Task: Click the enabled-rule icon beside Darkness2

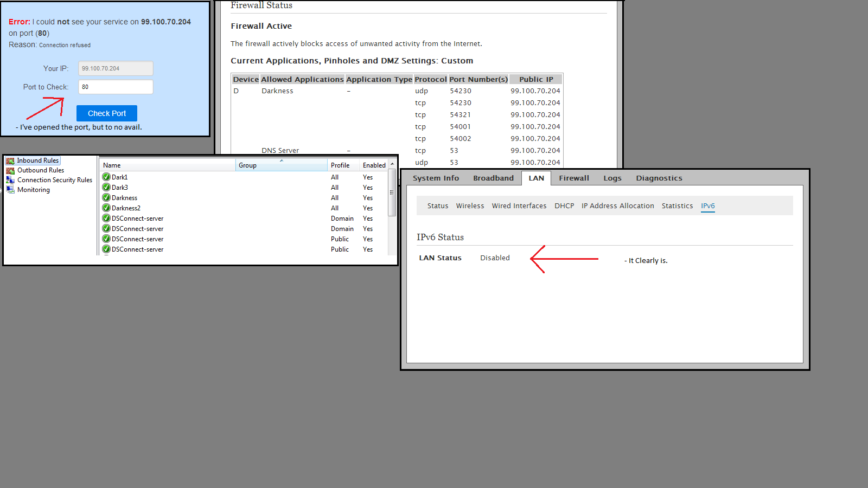Action: [106, 208]
